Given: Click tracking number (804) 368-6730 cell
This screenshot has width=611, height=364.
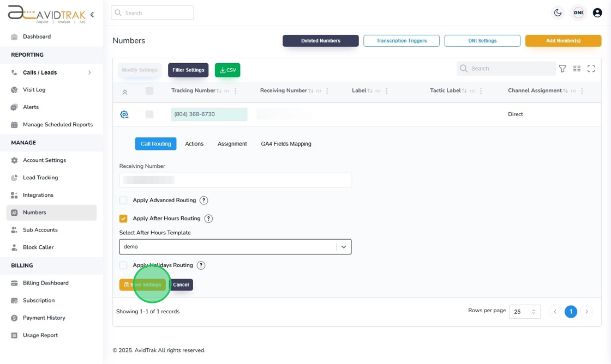Looking at the screenshot, I should click(209, 114).
